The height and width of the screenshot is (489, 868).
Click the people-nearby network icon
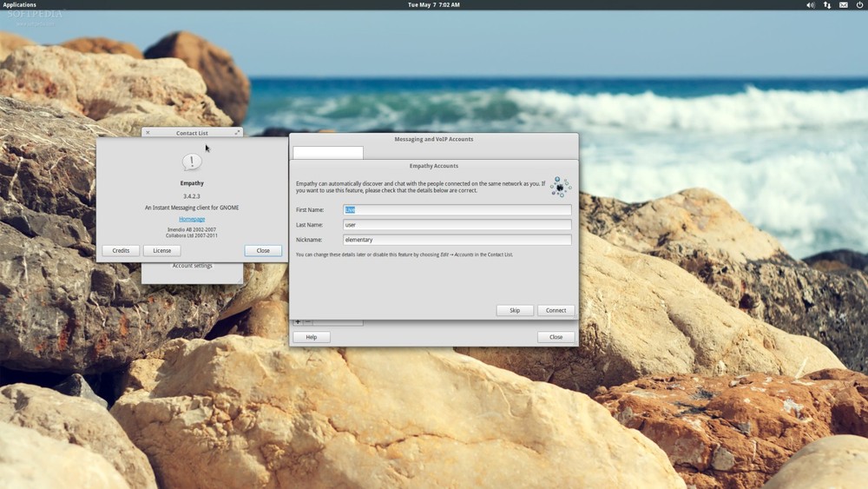(x=560, y=188)
